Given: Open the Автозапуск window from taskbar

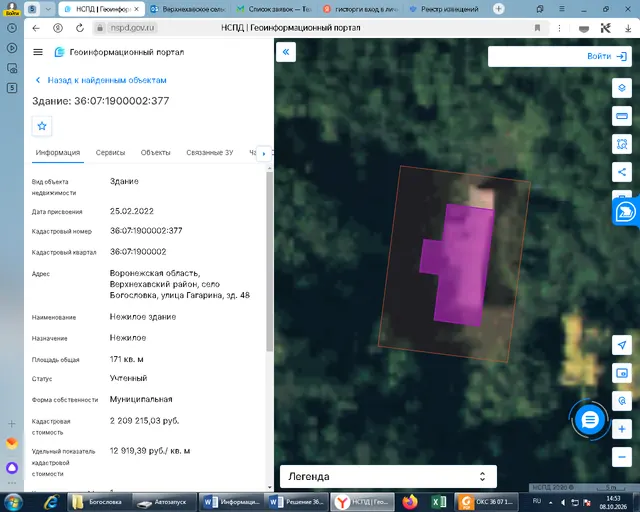Looking at the screenshot, I should coord(164,502).
